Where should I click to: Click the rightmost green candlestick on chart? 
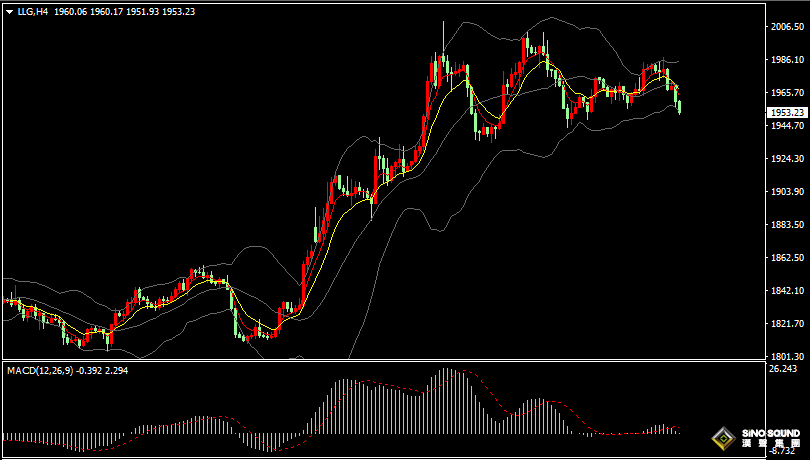pyautogui.click(x=680, y=104)
